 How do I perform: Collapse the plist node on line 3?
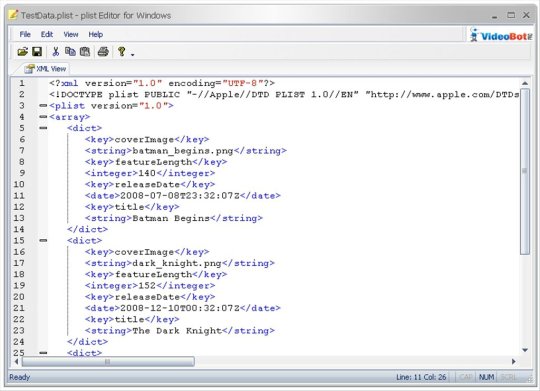coord(43,105)
